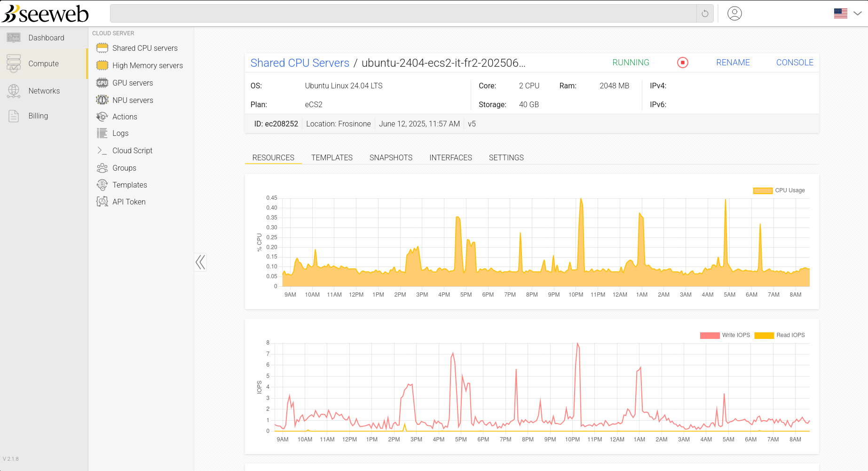Click the Seeweb logo

point(45,14)
